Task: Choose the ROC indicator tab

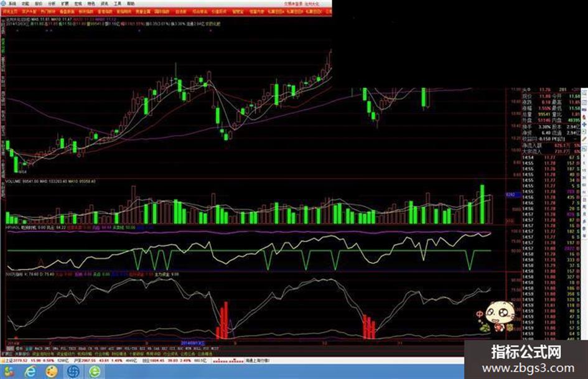Action: tap(179, 349)
